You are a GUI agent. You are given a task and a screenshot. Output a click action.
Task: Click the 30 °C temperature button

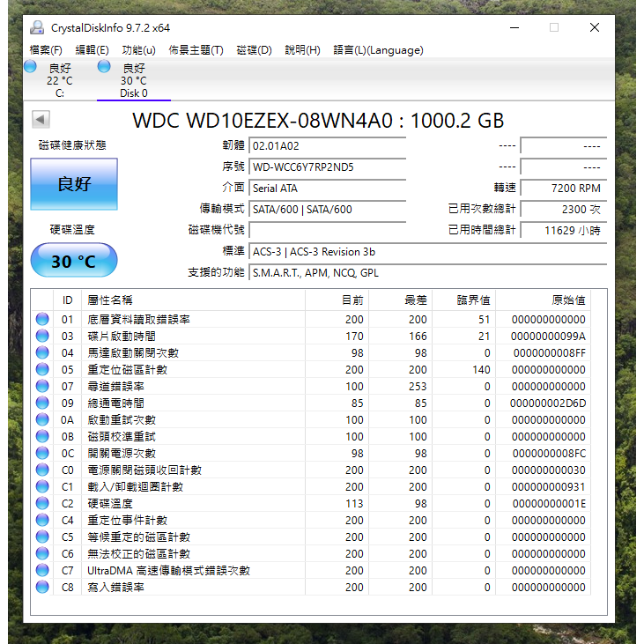point(74,260)
